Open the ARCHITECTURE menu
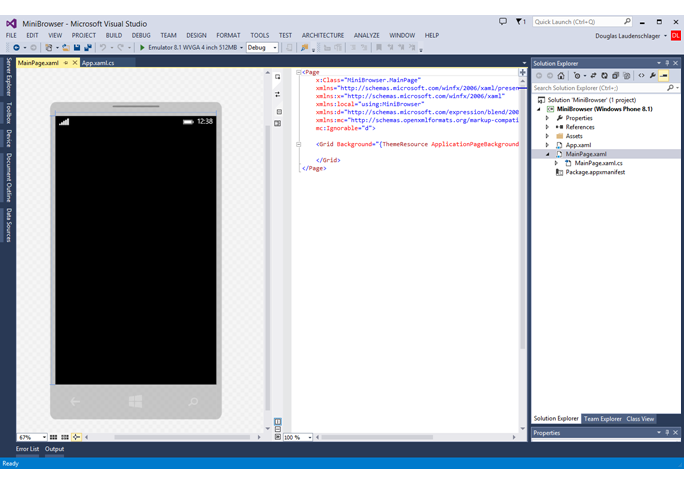Viewport: 684px width, 484px height. tap(323, 35)
